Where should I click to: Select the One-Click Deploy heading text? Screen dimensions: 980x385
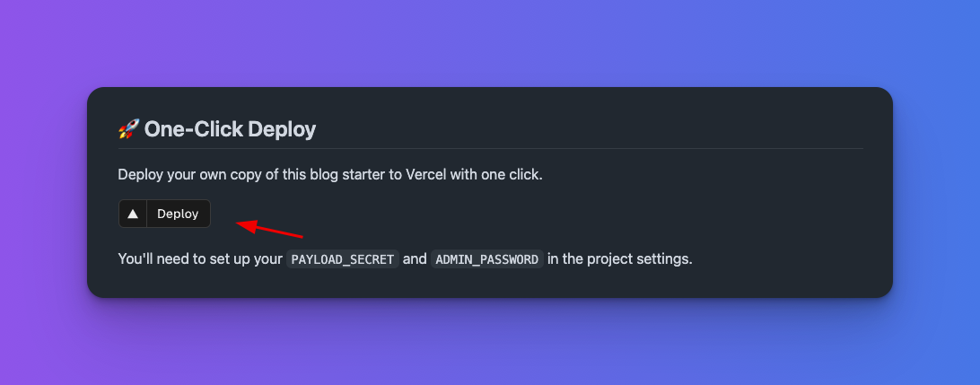tap(230, 129)
